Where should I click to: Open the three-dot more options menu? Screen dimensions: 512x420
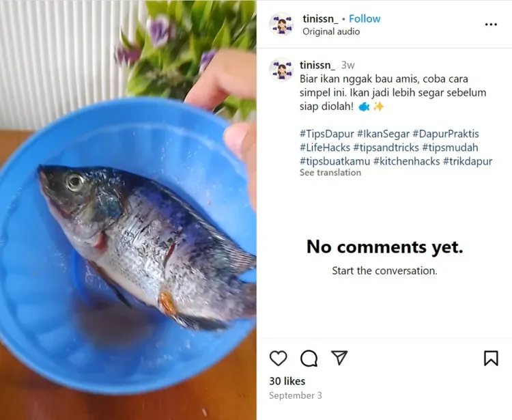(491, 25)
